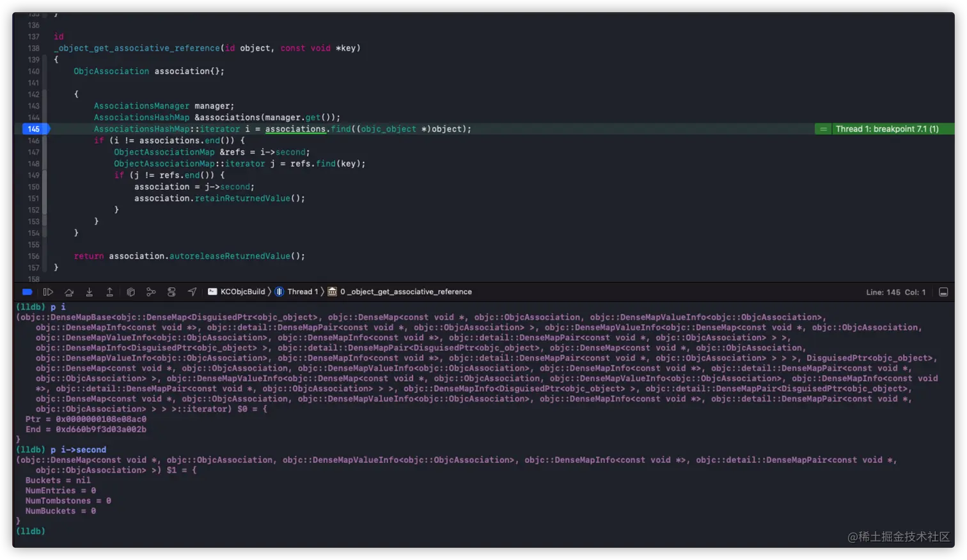Click the ObjcAssociation type on line 140
967x560 pixels.
click(x=111, y=72)
